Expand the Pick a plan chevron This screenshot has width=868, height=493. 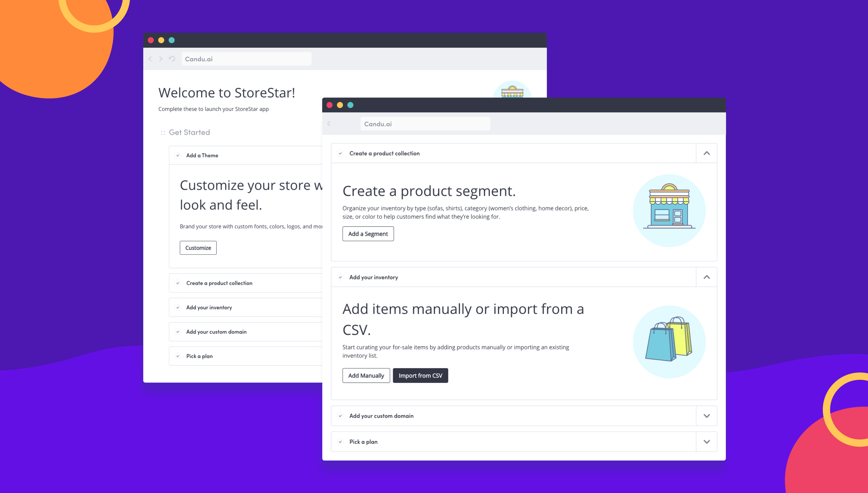707,441
